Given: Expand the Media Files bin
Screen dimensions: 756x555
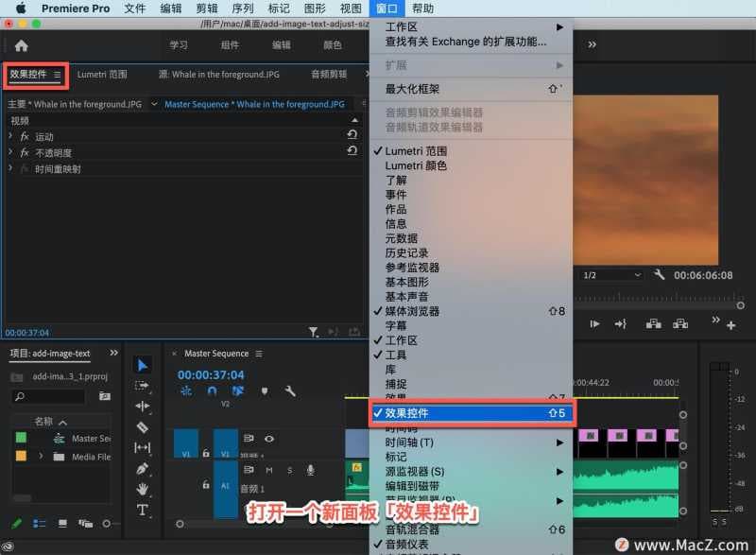Looking at the screenshot, I should (41, 456).
